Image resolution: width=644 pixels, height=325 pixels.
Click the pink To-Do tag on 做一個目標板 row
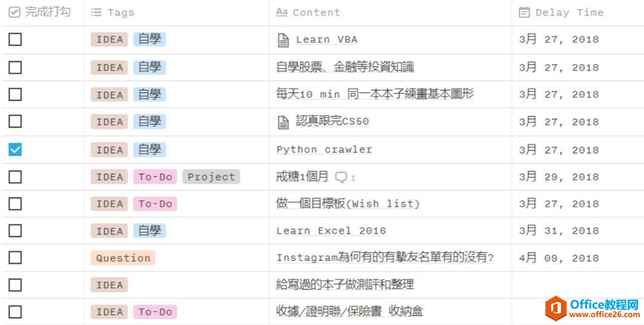tap(155, 204)
